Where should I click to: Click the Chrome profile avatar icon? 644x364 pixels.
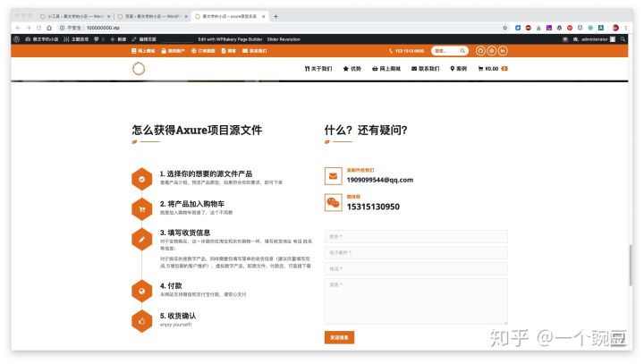[x=615, y=28]
